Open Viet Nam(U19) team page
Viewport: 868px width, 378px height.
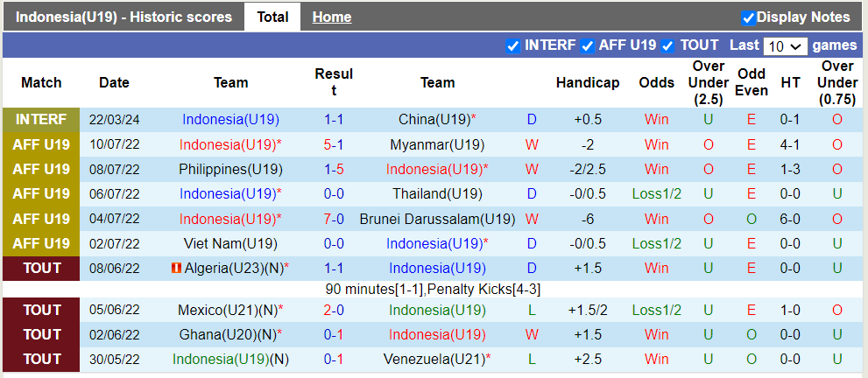(x=230, y=243)
